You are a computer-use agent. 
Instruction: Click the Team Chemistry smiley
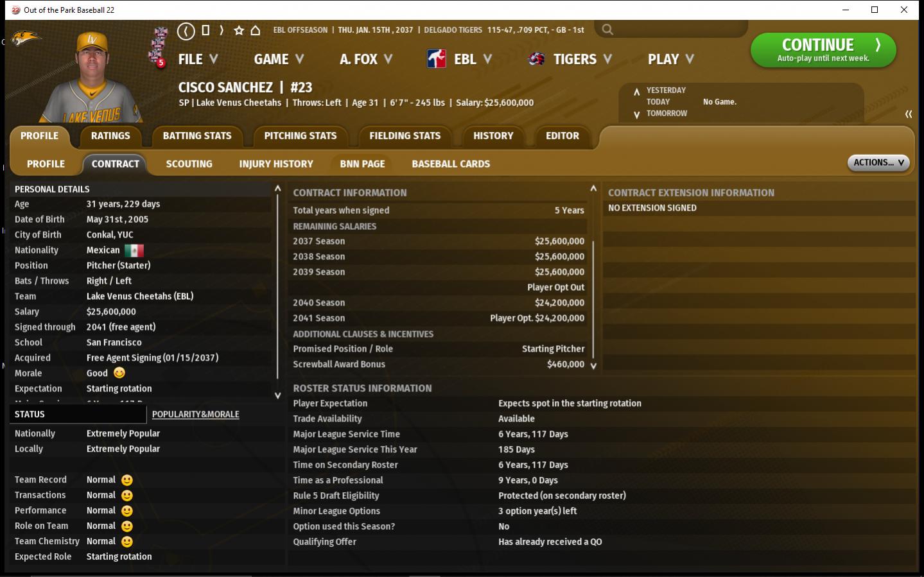pyautogui.click(x=127, y=542)
